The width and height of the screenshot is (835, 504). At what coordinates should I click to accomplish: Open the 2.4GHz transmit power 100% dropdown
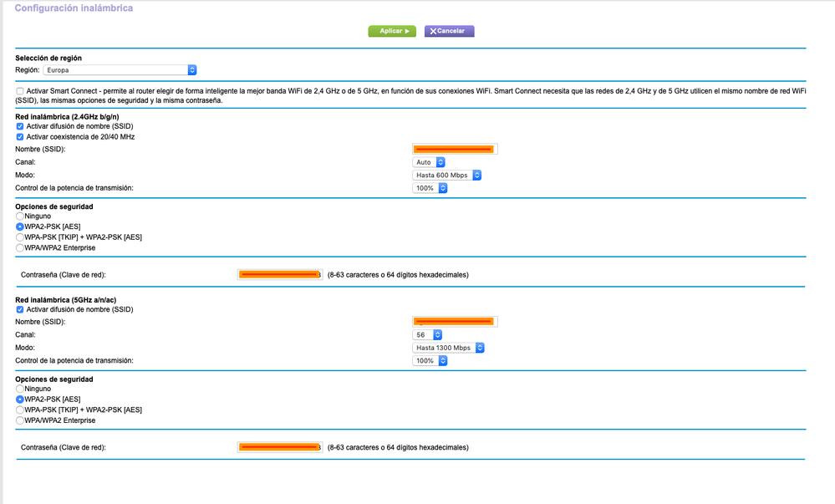tap(430, 188)
